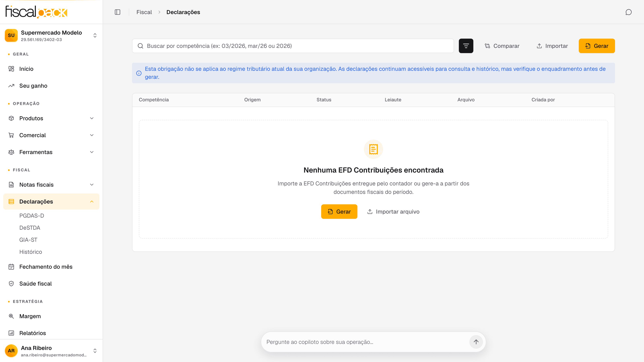Select GIA-ST submenu item
The width and height of the screenshot is (644, 362).
pos(28,240)
